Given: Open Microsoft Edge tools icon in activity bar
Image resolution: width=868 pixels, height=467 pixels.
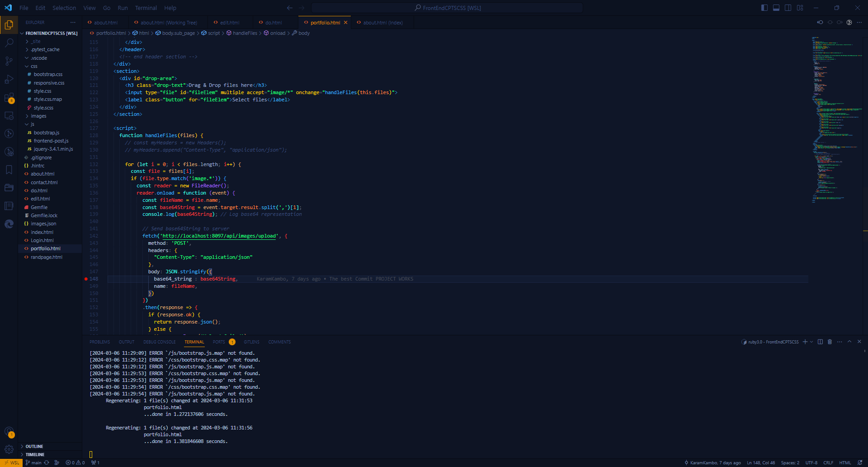Looking at the screenshot, I should (x=9, y=224).
